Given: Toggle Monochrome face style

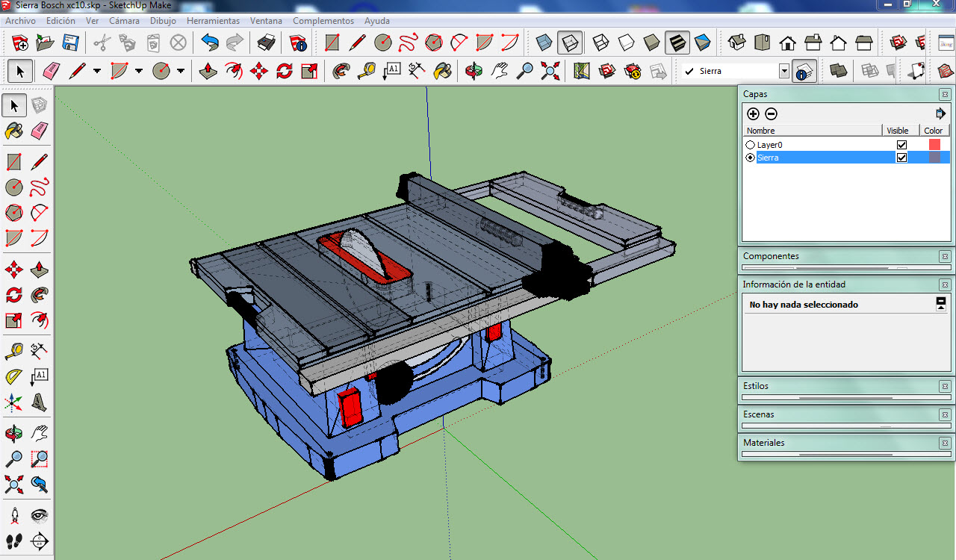Looking at the screenshot, I should [703, 43].
